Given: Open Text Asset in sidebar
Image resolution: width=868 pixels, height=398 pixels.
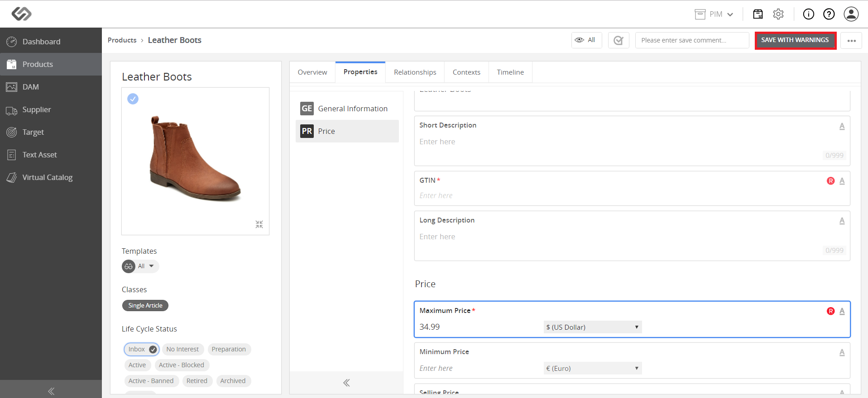Looking at the screenshot, I should [51, 155].
